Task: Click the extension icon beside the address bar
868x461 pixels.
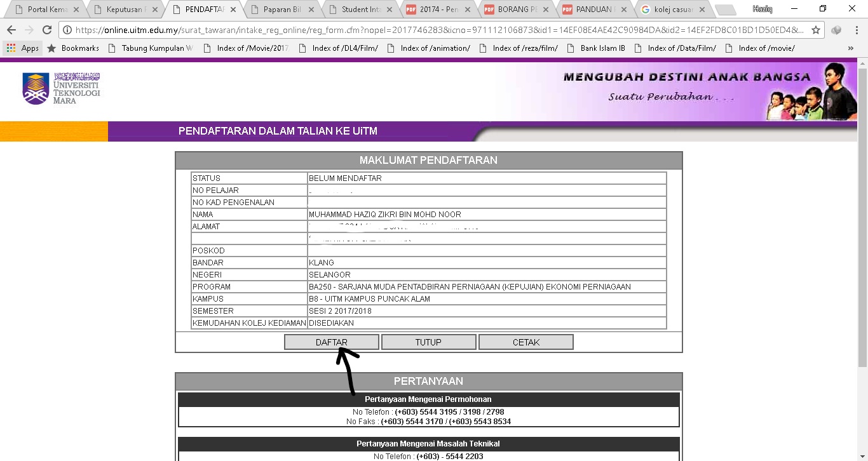Action: tap(836, 30)
